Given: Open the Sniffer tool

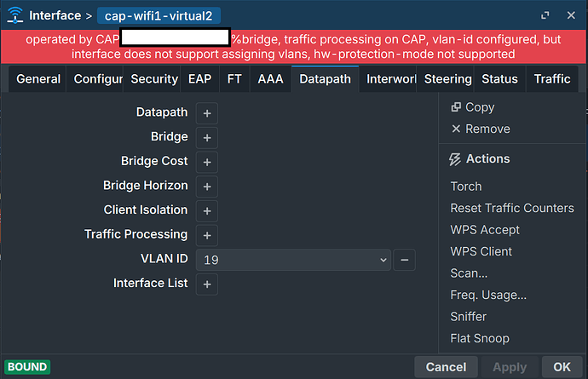Looking at the screenshot, I should [469, 316].
